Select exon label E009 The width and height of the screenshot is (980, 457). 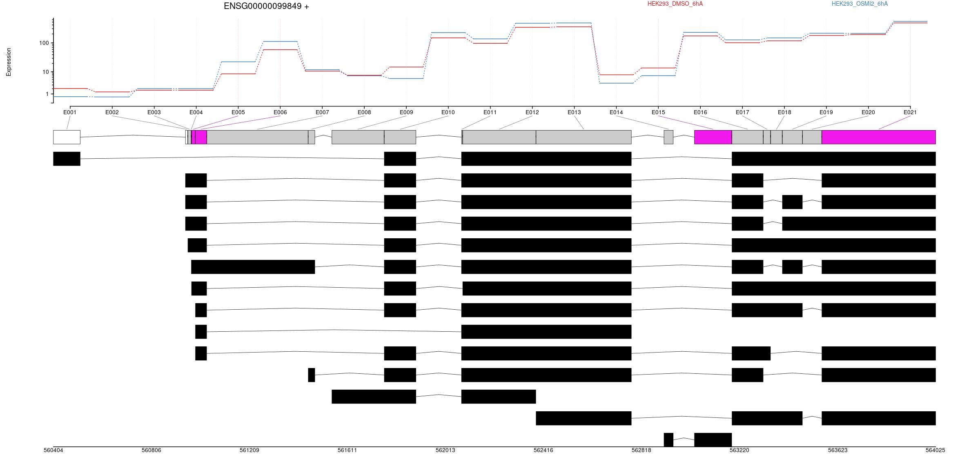406,112
